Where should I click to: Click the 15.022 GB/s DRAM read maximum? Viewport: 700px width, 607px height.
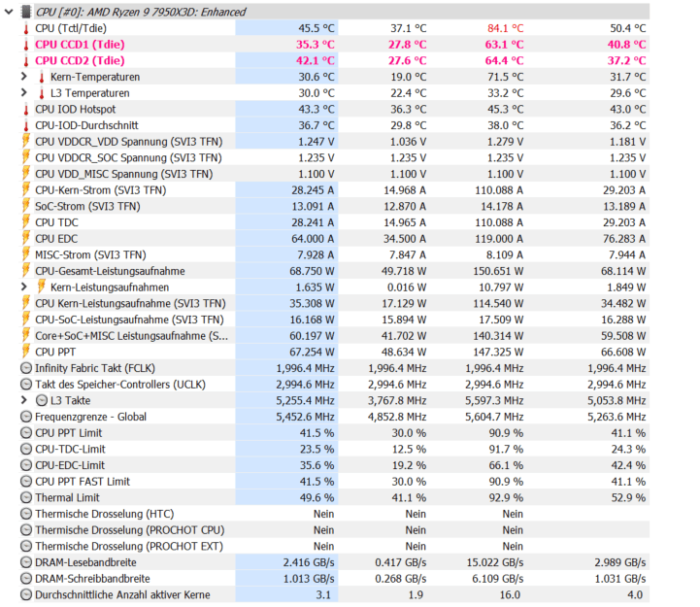495,562
